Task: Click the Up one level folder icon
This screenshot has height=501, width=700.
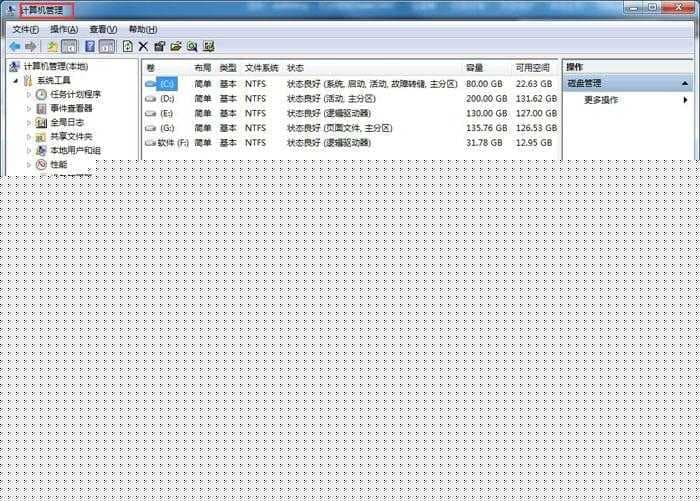Action: pos(53,46)
